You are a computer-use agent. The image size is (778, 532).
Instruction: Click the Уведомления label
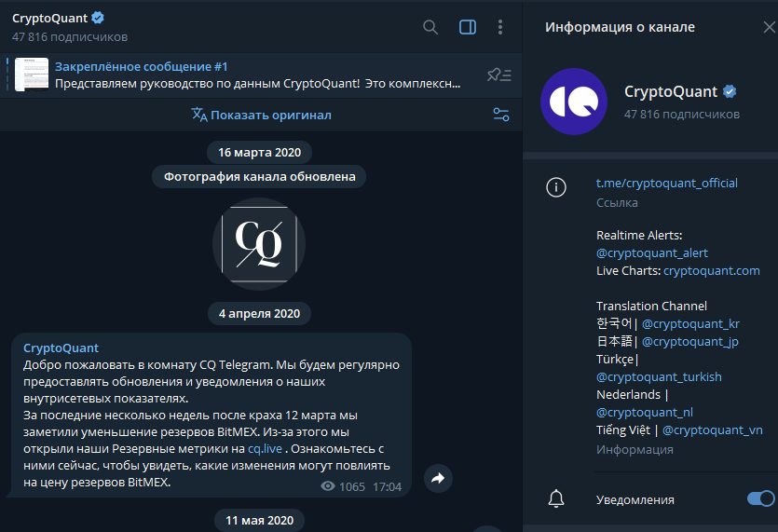635,499
